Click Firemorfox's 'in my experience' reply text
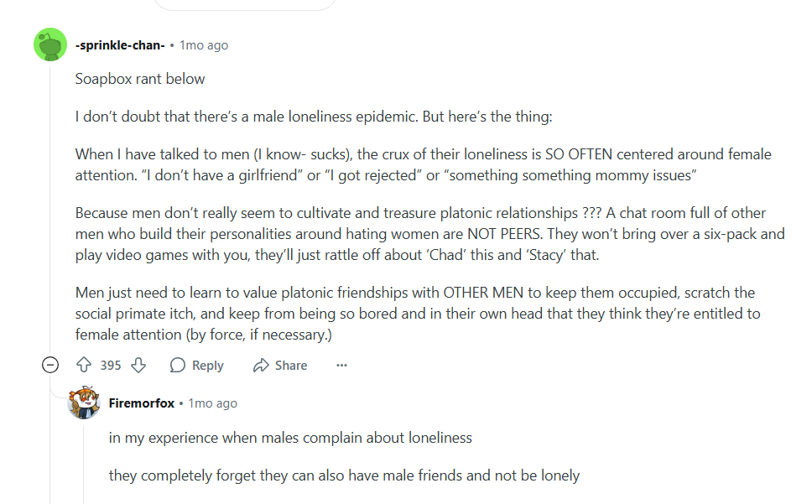Viewport: 812px width, 504px height. pos(290,438)
